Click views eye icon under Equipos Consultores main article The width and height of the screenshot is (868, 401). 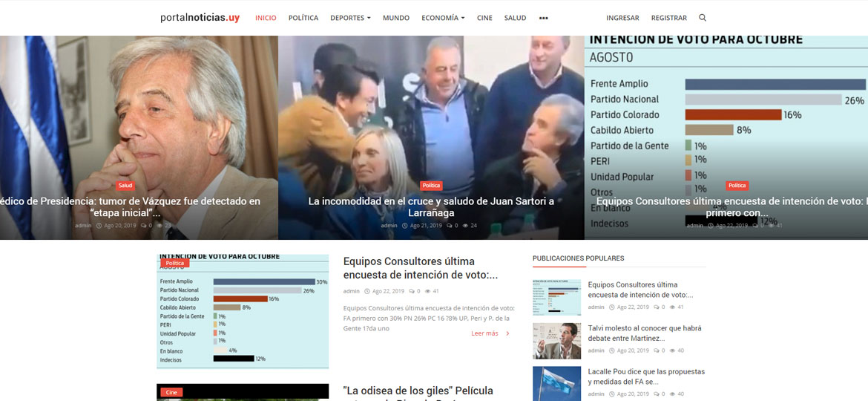pyautogui.click(x=426, y=291)
